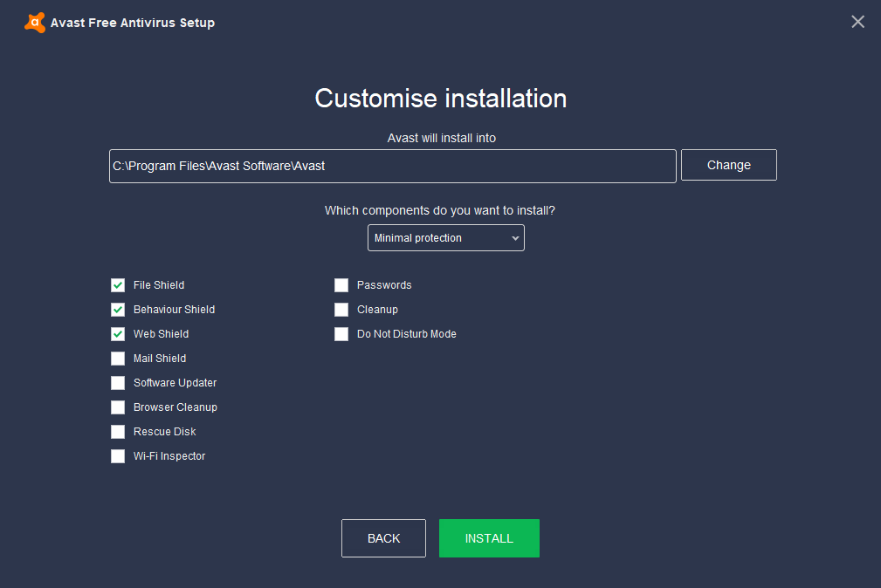Click the Avast logo icon
This screenshot has width=881, height=588.
coord(35,23)
